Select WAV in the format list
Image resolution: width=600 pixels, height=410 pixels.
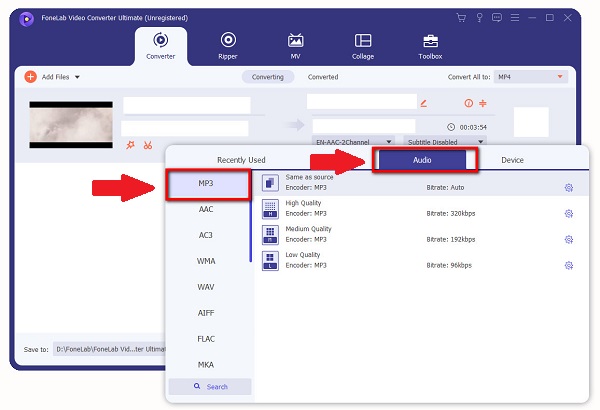click(x=206, y=287)
